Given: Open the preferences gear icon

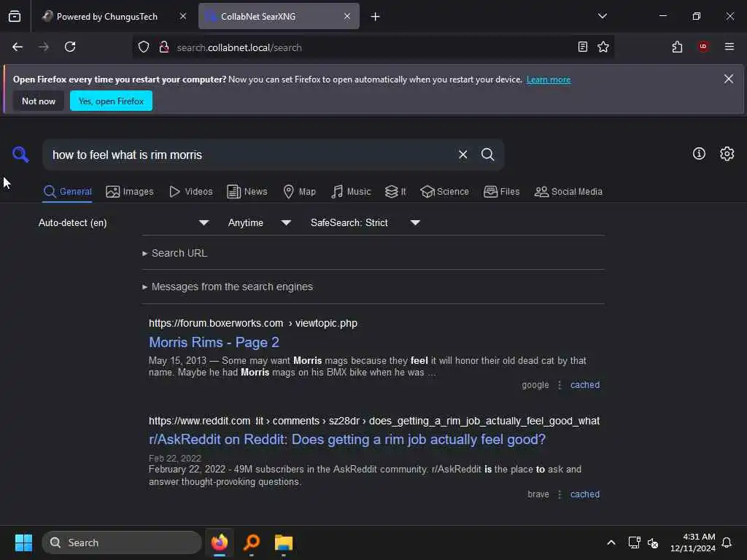Looking at the screenshot, I should pyautogui.click(x=727, y=153).
